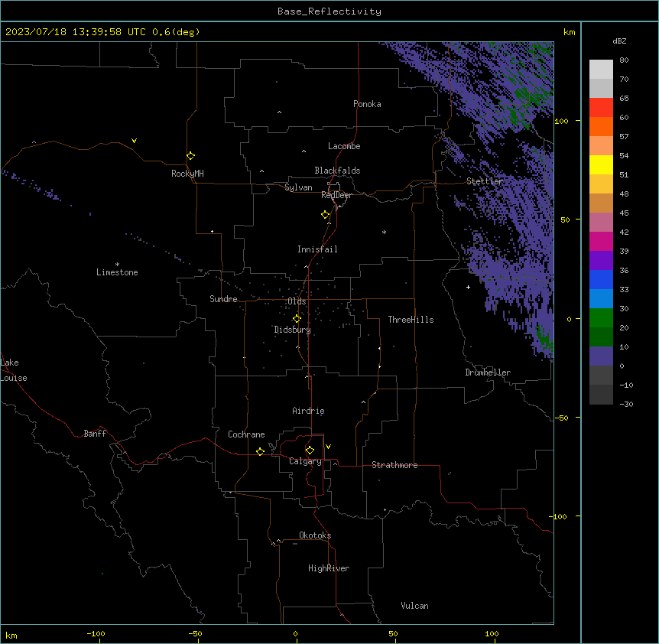Click the HighRiver town label
This screenshot has width=659, height=644.
pyautogui.click(x=329, y=568)
